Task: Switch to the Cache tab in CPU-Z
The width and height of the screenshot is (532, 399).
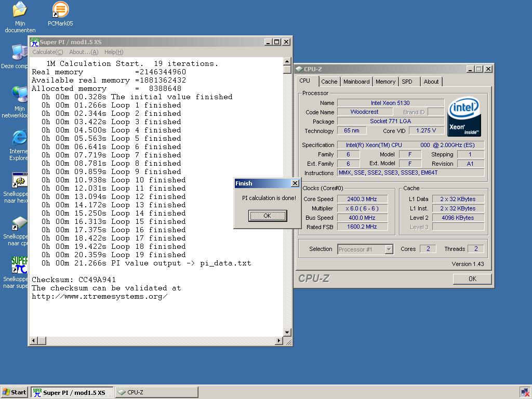Action: pos(329,82)
